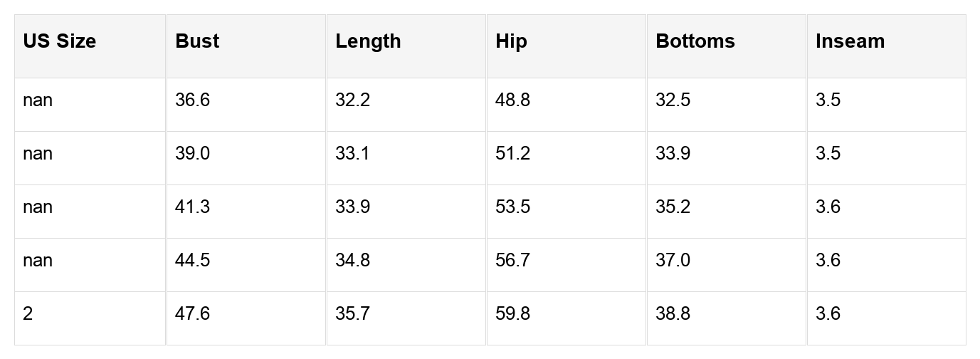Click the Length value 34.8
This screenshot has width=980, height=359.
352,261
